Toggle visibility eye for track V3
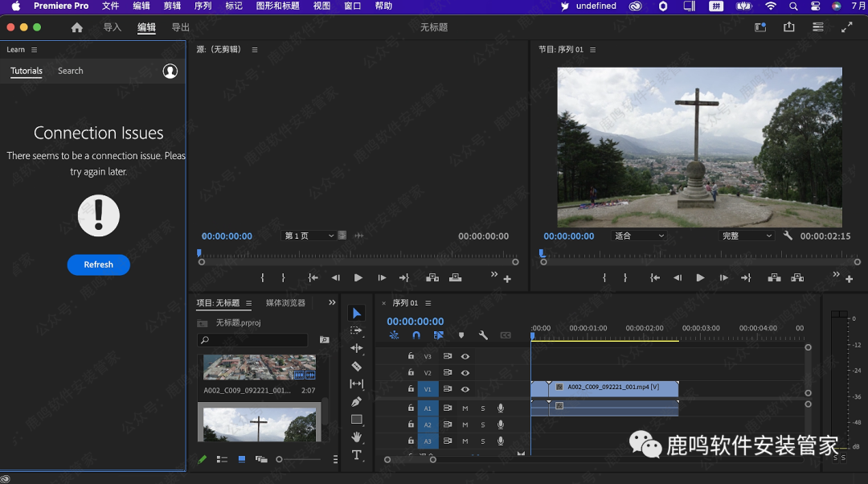 (x=465, y=356)
